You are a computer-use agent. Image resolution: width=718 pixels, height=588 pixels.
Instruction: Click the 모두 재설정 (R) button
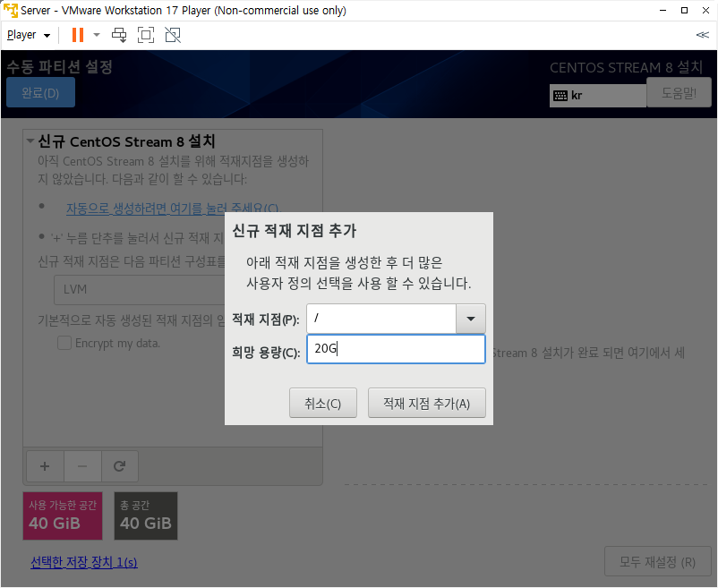tap(657, 561)
